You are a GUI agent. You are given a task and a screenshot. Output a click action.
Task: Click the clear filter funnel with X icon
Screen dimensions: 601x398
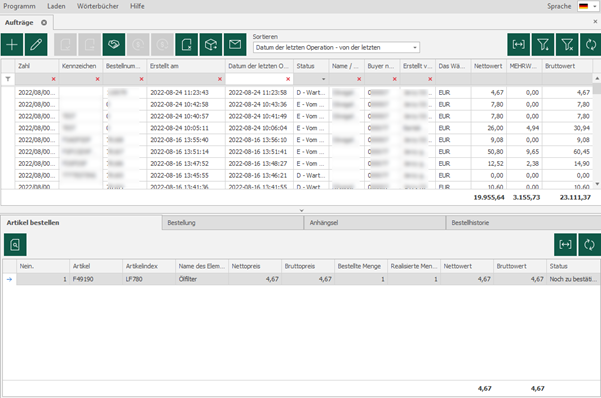(x=567, y=45)
